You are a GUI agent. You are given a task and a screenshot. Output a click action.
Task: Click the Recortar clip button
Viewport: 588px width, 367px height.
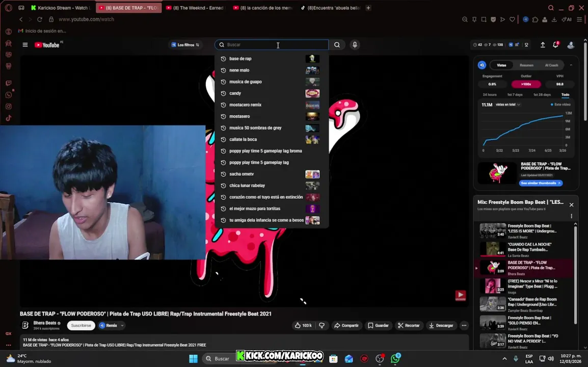click(x=409, y=325)
